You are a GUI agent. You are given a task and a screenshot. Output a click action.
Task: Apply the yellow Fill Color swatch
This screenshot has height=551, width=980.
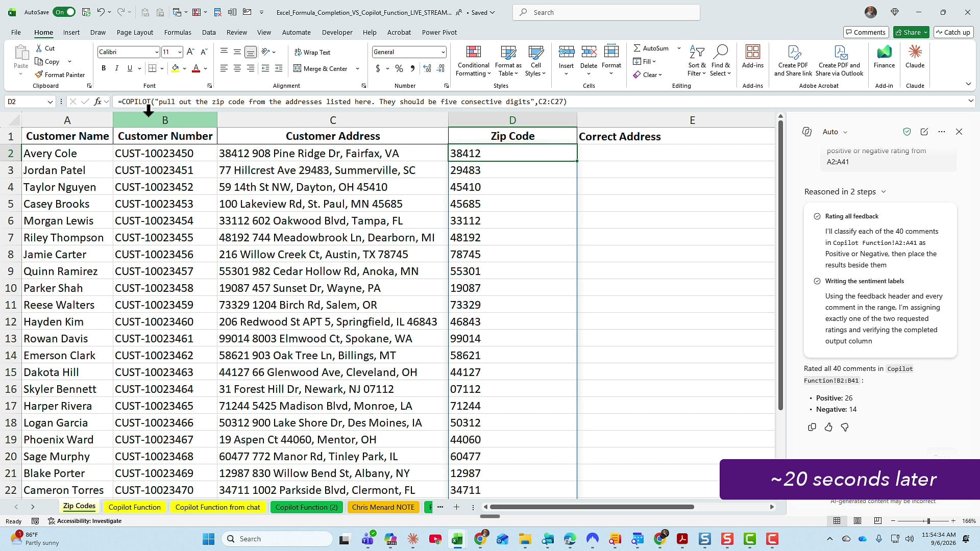click(175, 68)
